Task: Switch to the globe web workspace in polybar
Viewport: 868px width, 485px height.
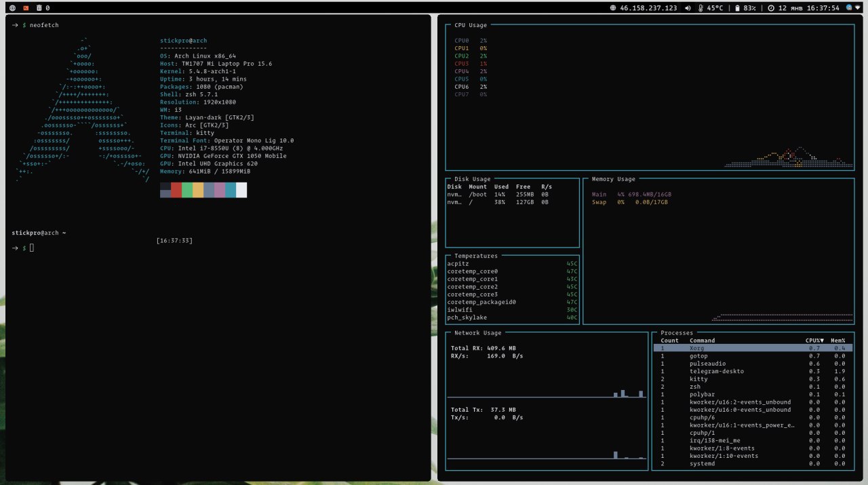Action: [x=12, y=8]
